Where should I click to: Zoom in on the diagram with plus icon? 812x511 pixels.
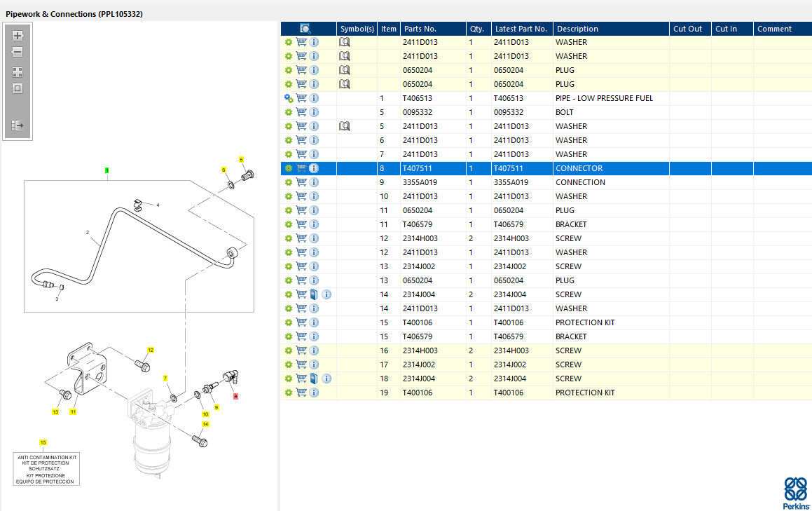click(x=18, y=36)
